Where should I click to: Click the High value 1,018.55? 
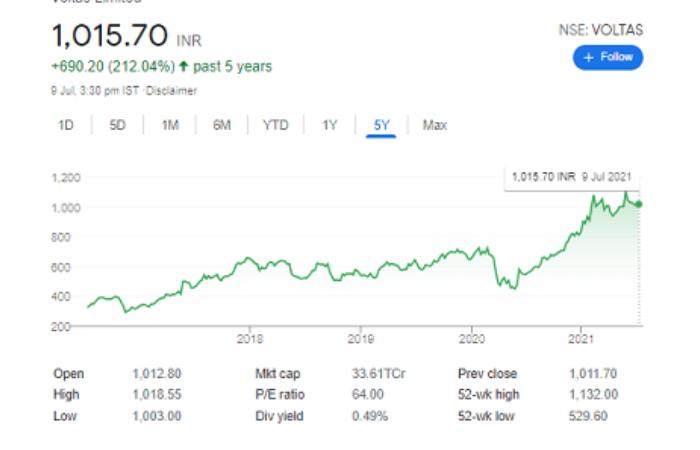coord(157,395)
